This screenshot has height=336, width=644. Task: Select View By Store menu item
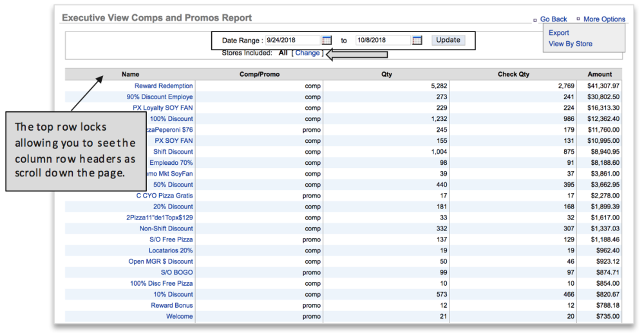pos(571,44)
